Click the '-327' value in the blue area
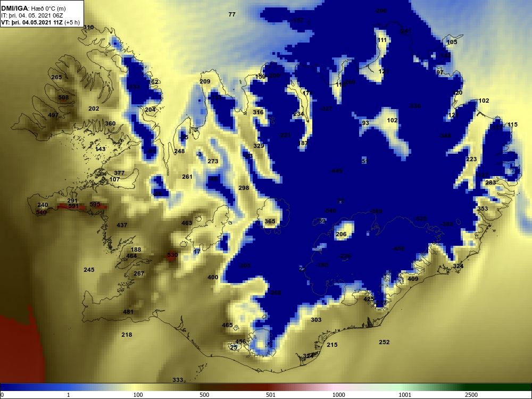Viewport: 532px width, 399px height. [x=326, y=109]
